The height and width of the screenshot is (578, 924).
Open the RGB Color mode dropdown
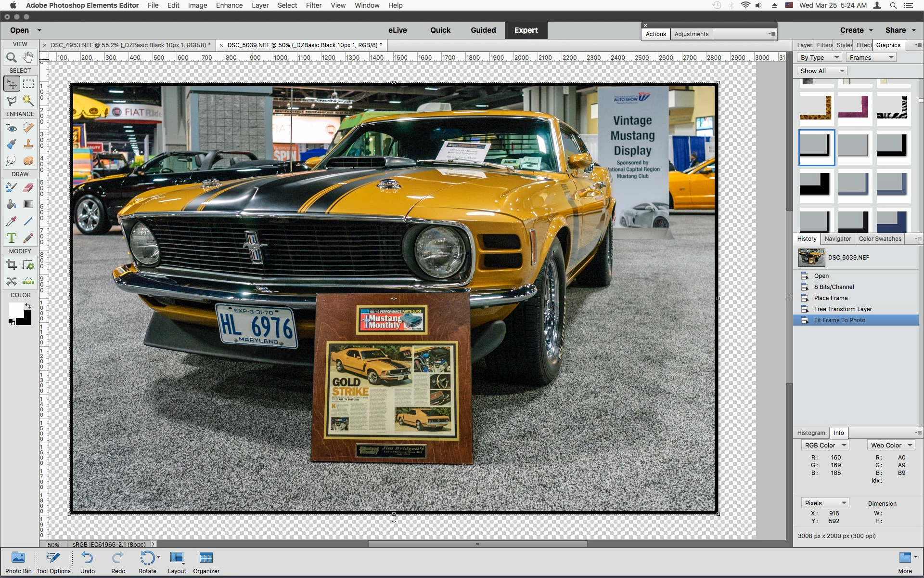pyautogui.click(x=825, y=445)
